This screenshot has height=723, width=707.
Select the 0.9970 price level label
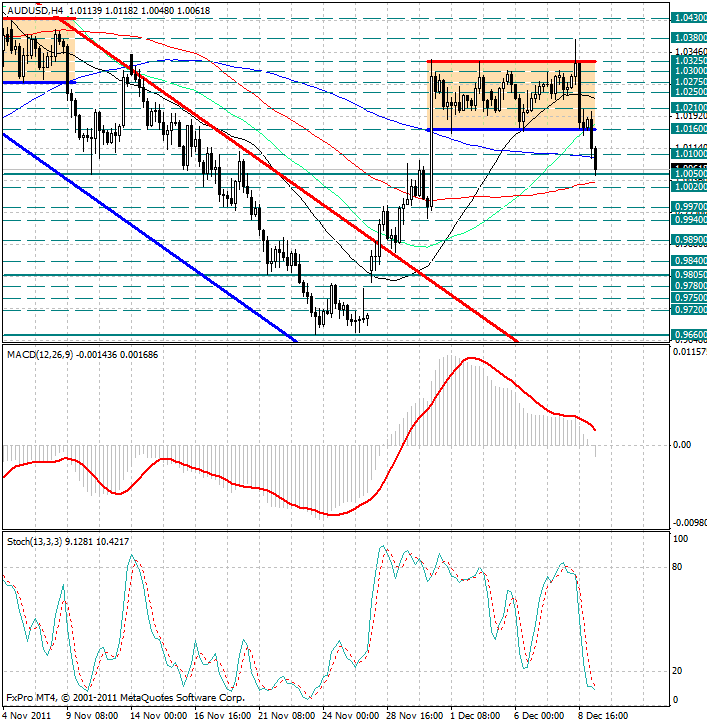[x=689, y=207]
